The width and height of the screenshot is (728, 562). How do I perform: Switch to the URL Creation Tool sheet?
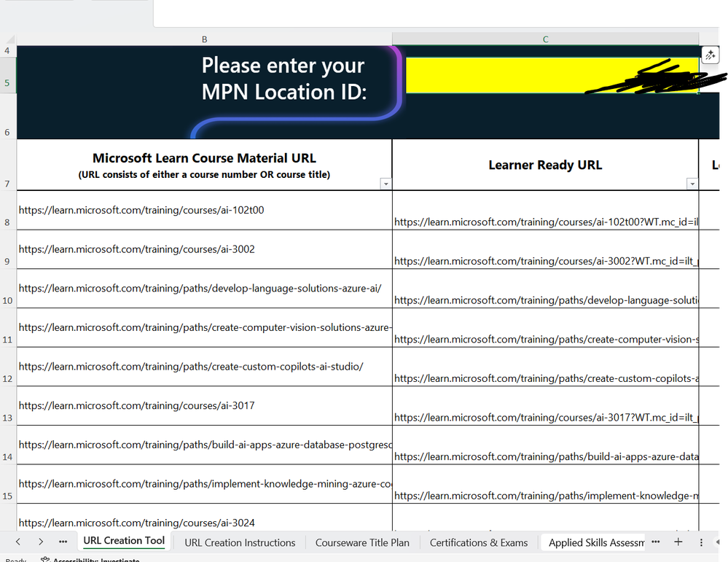point(124,541)
